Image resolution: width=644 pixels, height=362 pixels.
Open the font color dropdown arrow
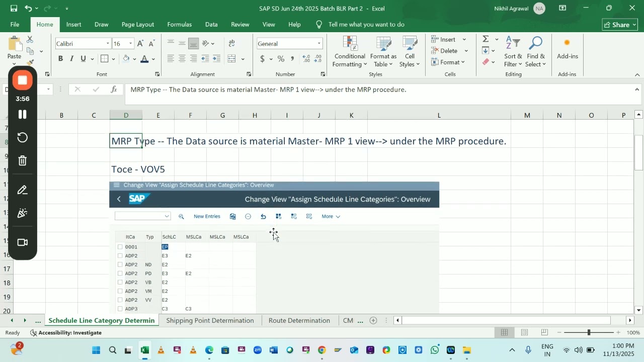153,59
